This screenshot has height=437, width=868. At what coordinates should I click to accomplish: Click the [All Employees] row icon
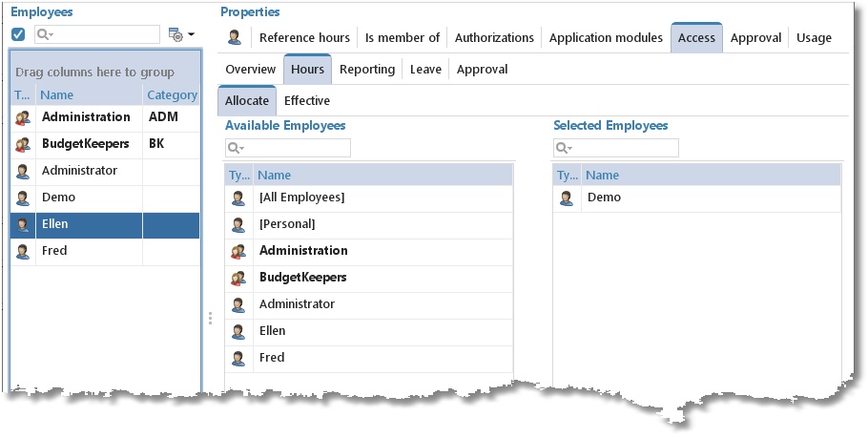point(238,198)
